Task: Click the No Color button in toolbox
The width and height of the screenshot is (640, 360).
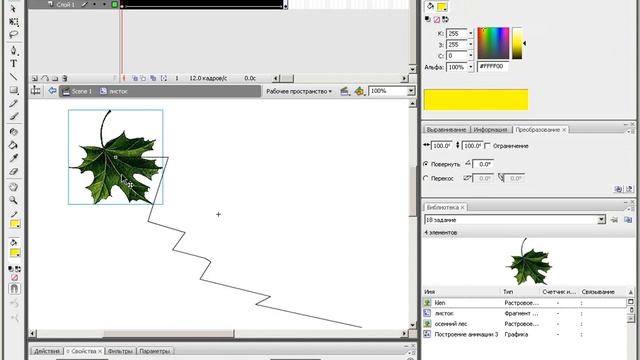Action: coord(14,278)
